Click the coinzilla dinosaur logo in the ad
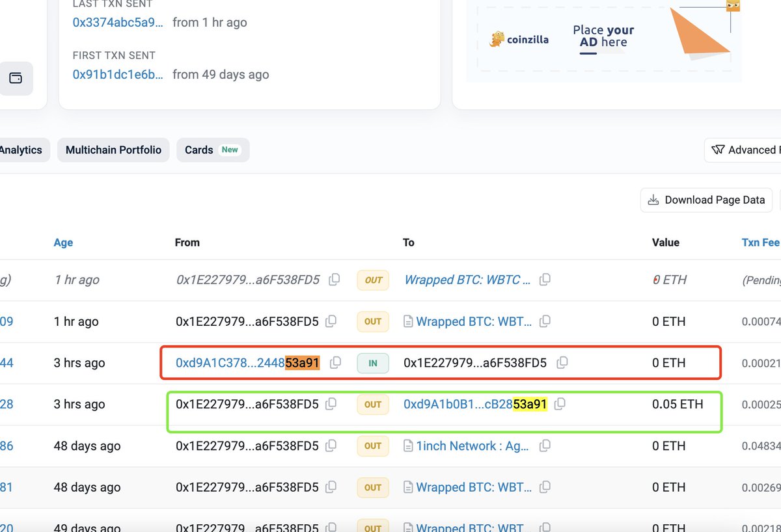The image size is (781, 532). [x=497, y=39]
